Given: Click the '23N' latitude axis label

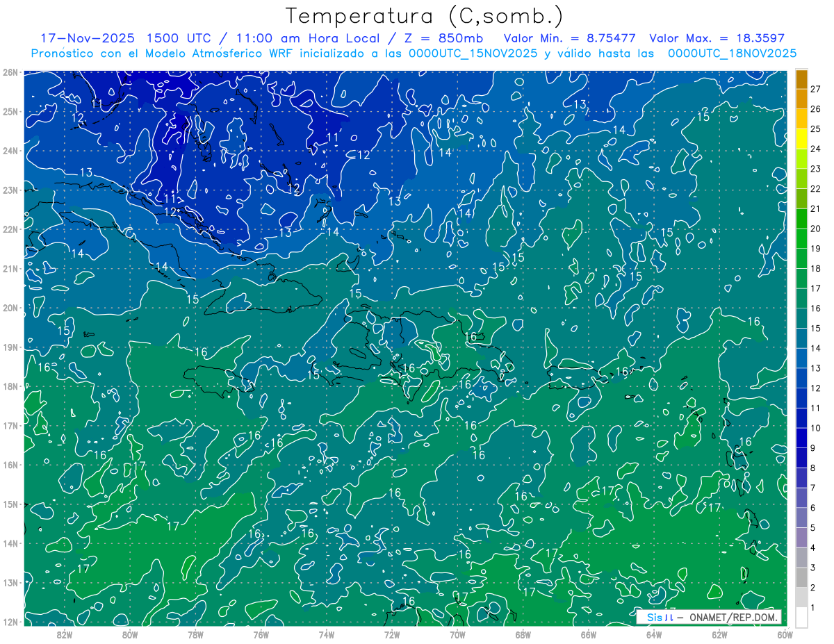Looking at the screenshot, I should tap(10, 190).
